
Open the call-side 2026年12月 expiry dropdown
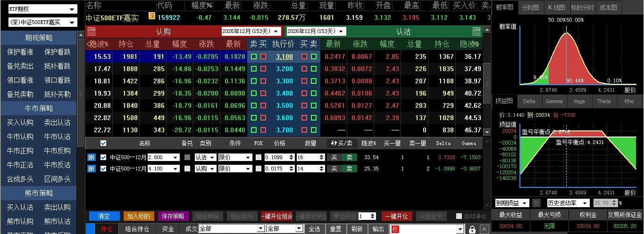pyautogui.click(x=251, y=31)
